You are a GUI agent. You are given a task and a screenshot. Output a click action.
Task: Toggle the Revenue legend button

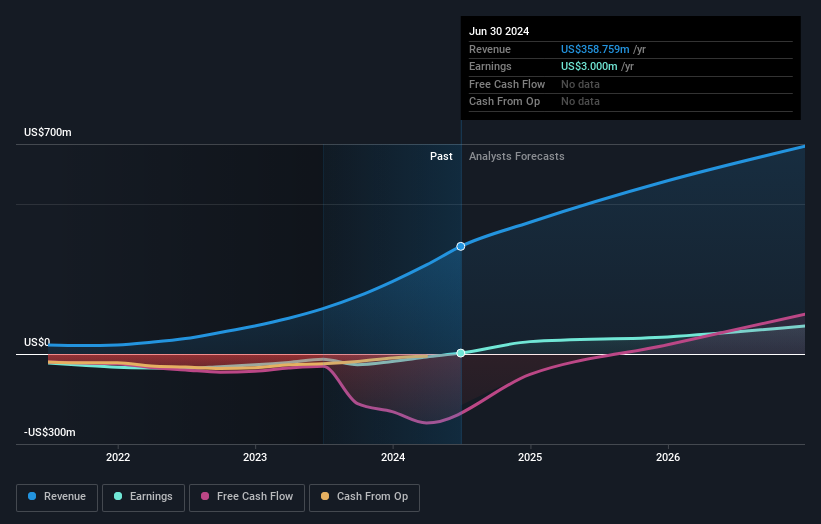click(x=57, y=497)
